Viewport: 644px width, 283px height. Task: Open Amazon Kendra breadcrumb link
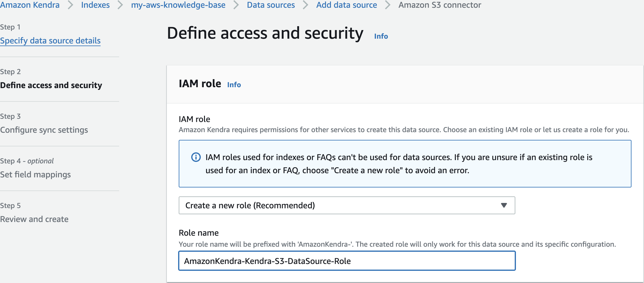tap(30, 5)
